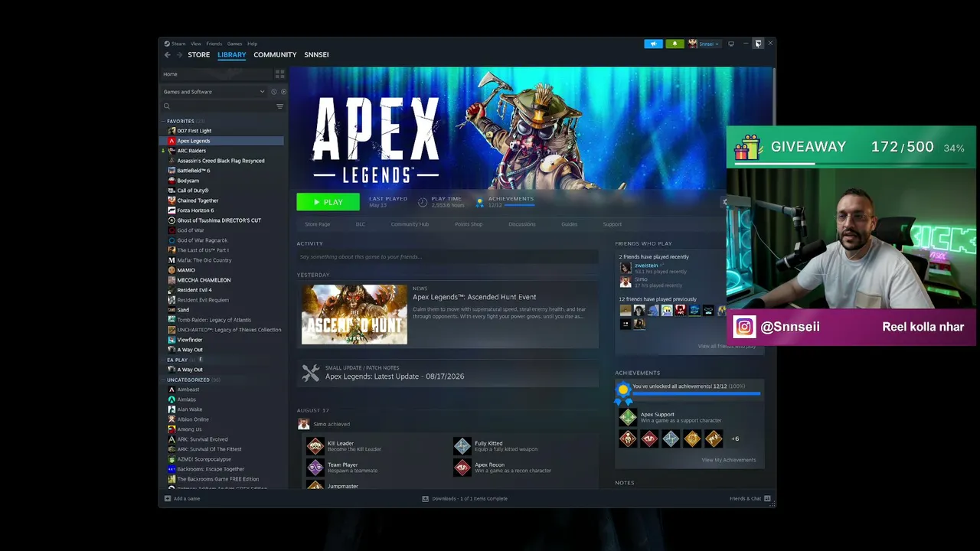Click the Steam logo in the menu bar

[167, 44]
